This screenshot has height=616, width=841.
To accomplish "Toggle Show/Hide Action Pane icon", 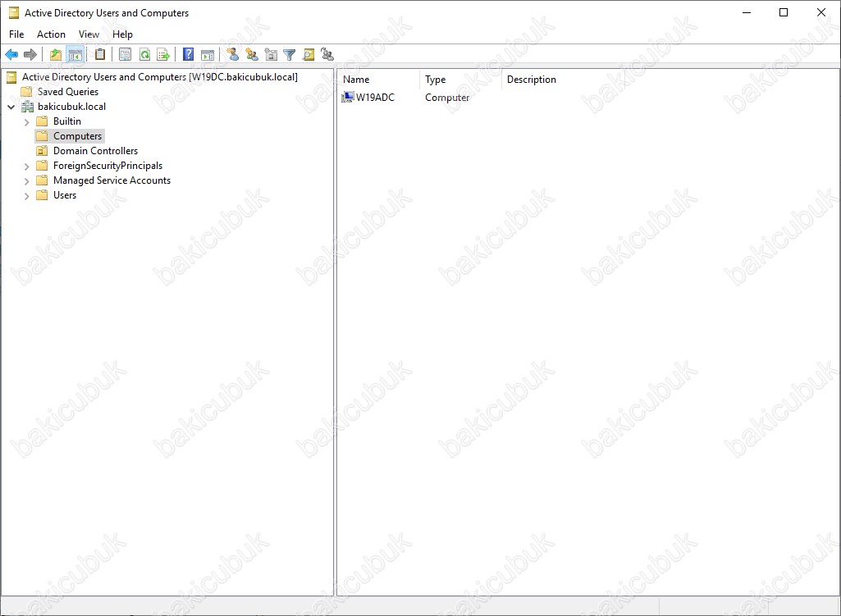I will (208, 54).
